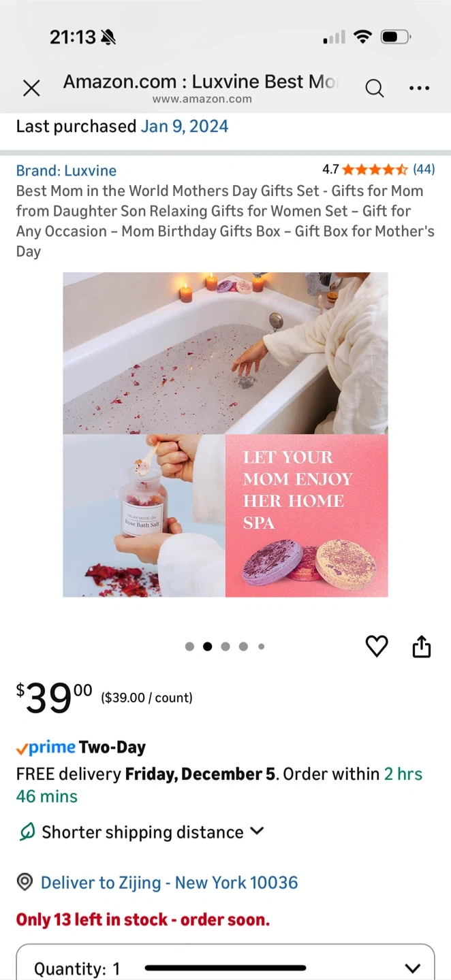Select the first image carousel dot
451x980 pixels.
(x=189, y=647)
